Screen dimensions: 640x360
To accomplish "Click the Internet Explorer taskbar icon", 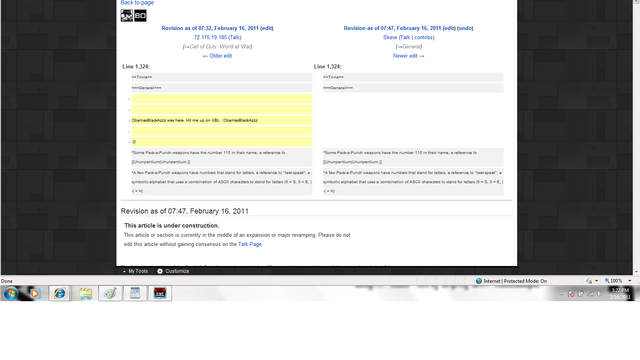I will (x=60, y=293).
